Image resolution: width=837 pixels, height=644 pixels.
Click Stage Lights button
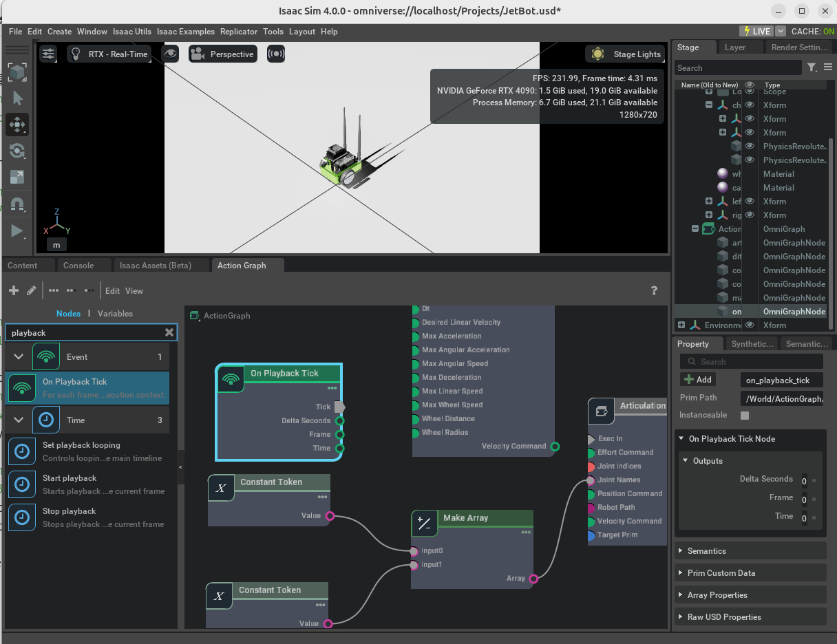626,54
